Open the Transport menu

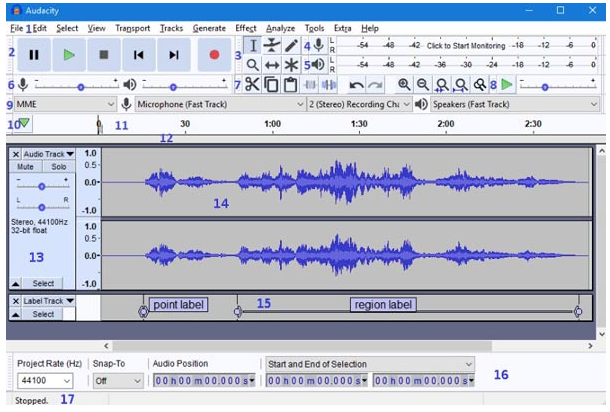pyautogui.click(x=132, y=28)
